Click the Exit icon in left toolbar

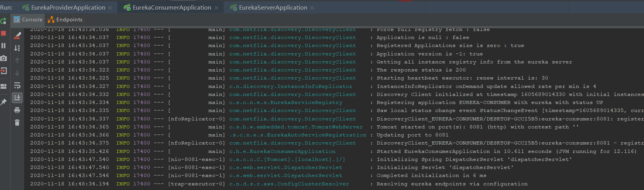click(x=3, y=71)
